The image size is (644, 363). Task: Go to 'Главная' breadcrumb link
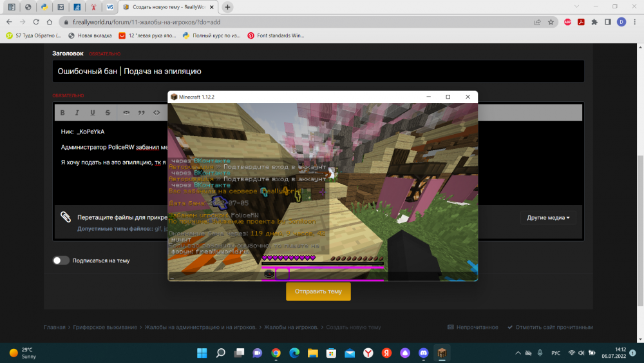tap(55, 328)
